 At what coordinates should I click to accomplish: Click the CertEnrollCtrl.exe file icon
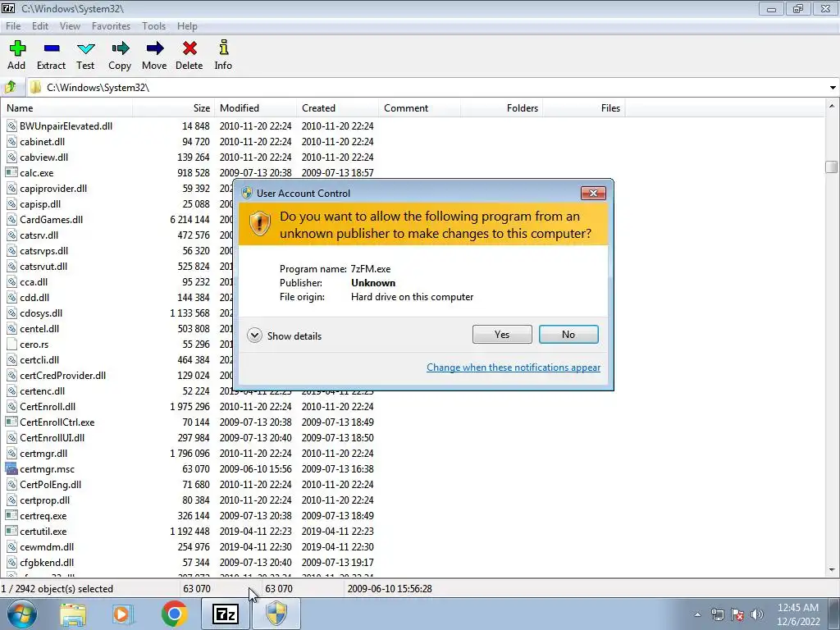pyautogui.click(x=11, y=422)
